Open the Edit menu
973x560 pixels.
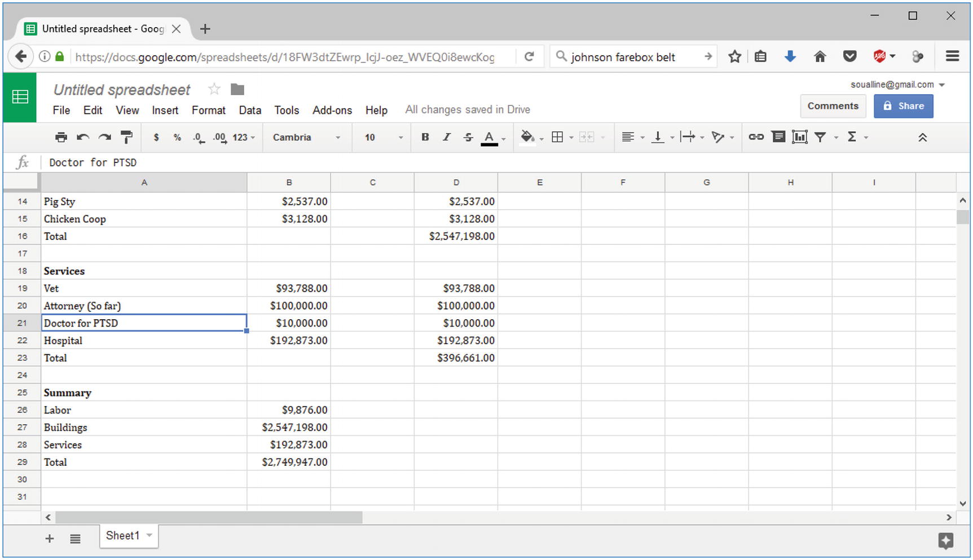[93, 110]
